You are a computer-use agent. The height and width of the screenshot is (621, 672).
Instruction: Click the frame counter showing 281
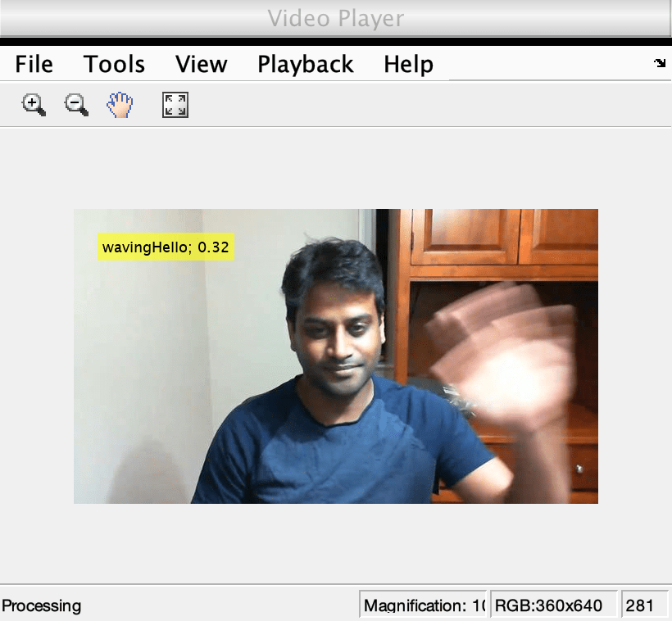(645, 605)
